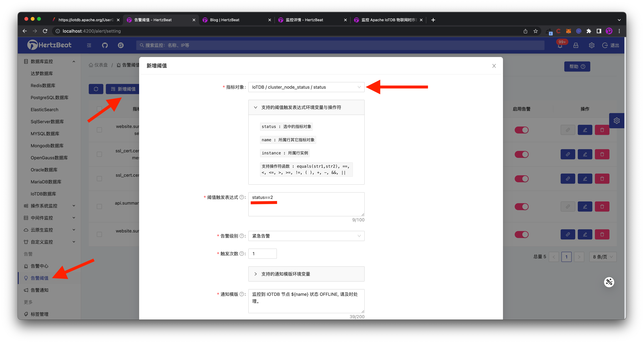Disable the alert toggle in first table row
Screen dimensions: 644x343
(522, 130)
